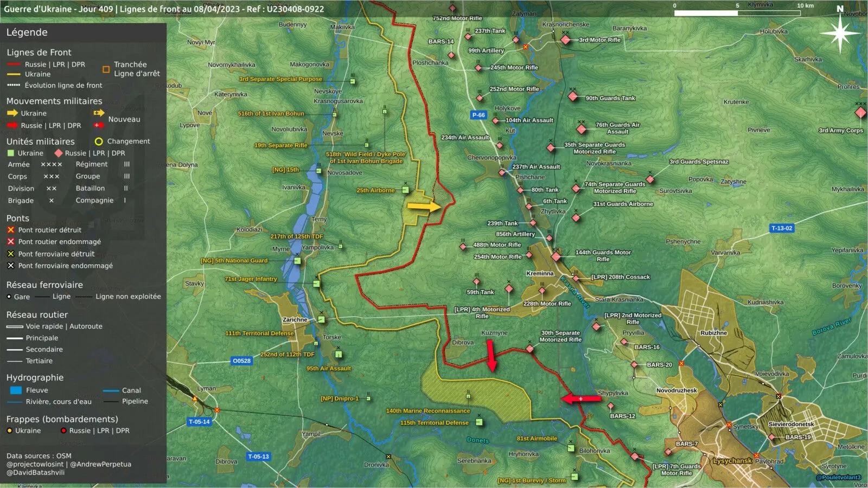Click the green Ukraine unit square in legend

pyautogui.click(x=10, y=153)
